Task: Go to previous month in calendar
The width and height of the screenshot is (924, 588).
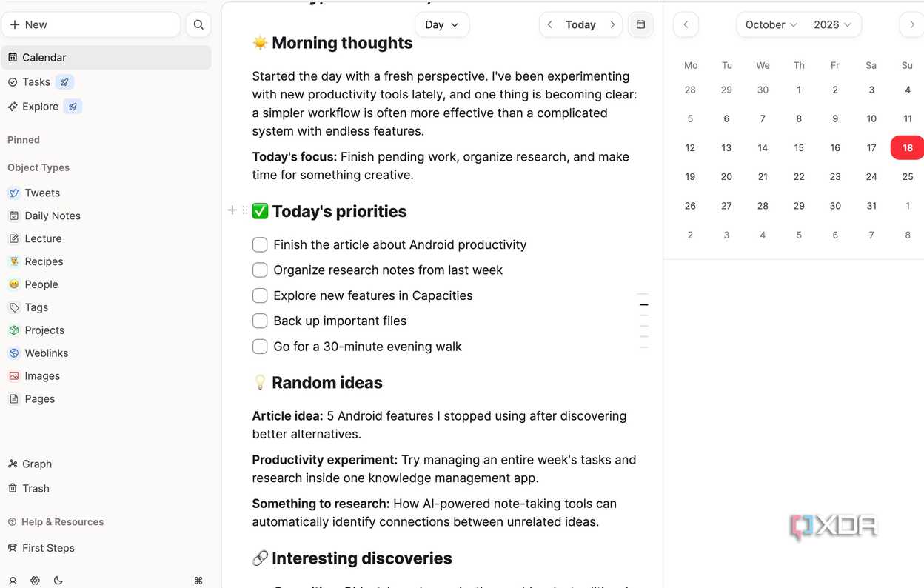Action: 686,24
